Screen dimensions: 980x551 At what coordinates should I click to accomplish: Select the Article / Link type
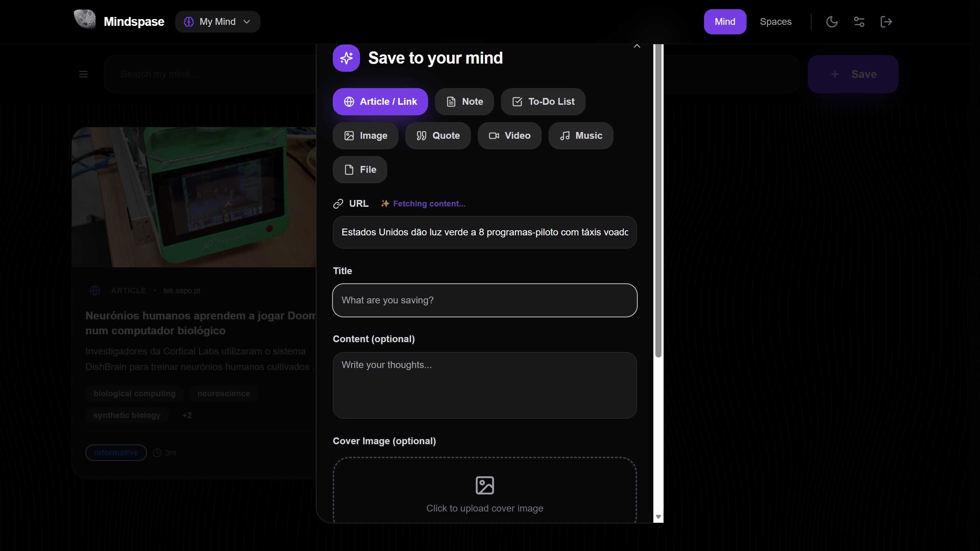point(380,102)
